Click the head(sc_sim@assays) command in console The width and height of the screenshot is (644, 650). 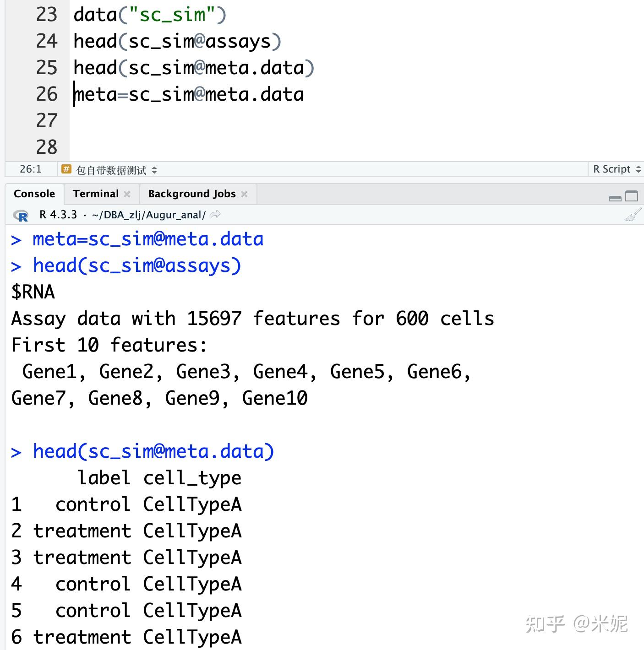coord(136,266)
